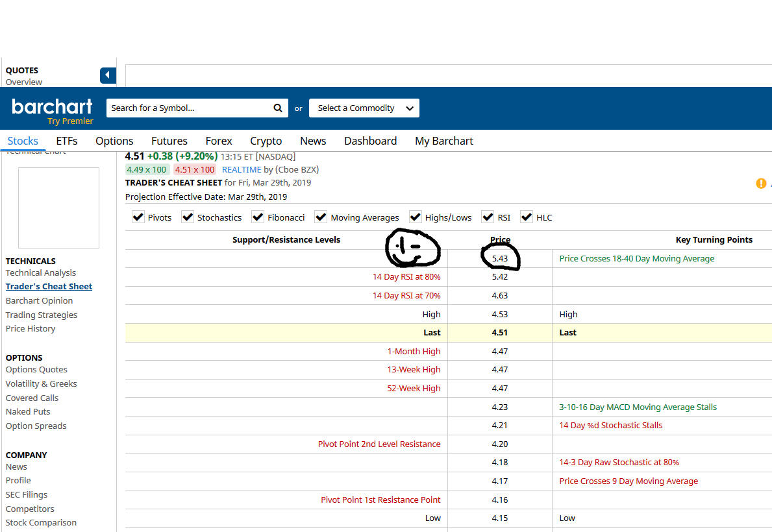Click 14-3 Day Raw Stochastic at 80%
The height and width of the screenshot is (532, 772).
point(619,462)
